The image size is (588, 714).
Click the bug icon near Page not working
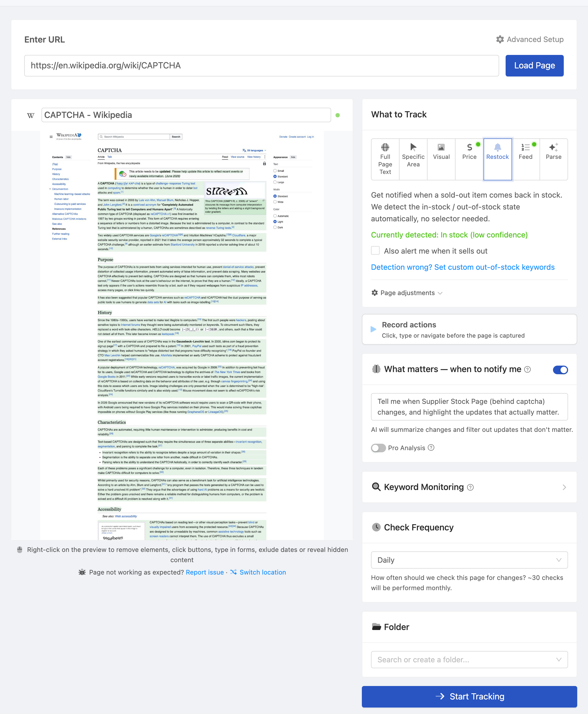click(82, 572)
